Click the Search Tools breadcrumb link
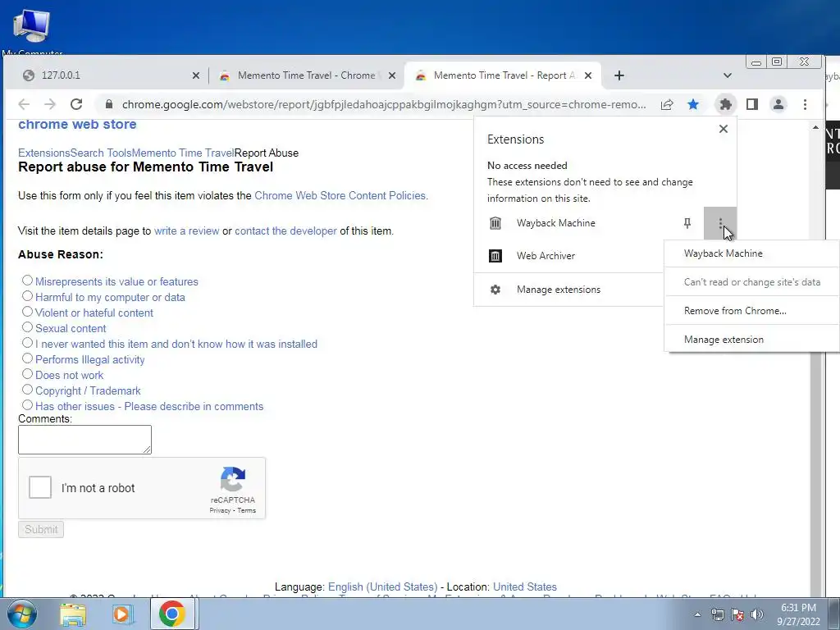The height and width of the screenshot is (630, 840). (101, 153)
